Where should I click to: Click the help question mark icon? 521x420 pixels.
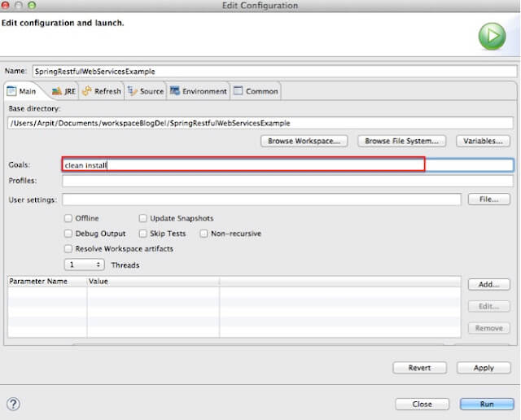(x=13, y=404)
